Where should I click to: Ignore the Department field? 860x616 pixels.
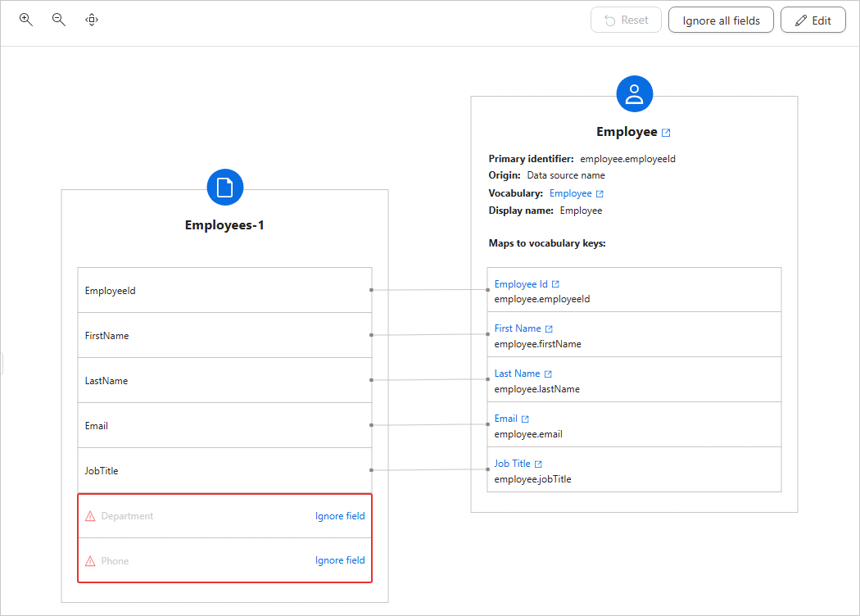(x=340, y=516)
